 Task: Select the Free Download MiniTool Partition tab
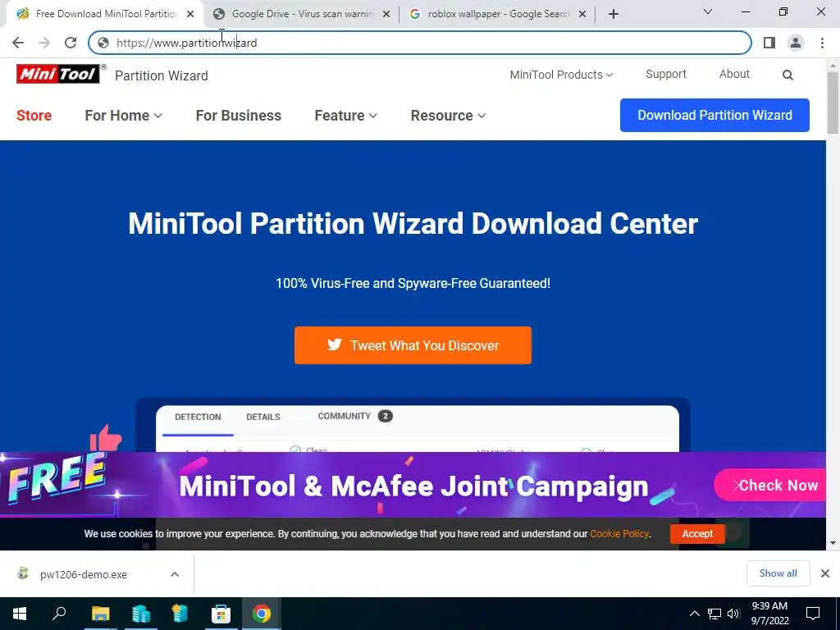[106, 14]
